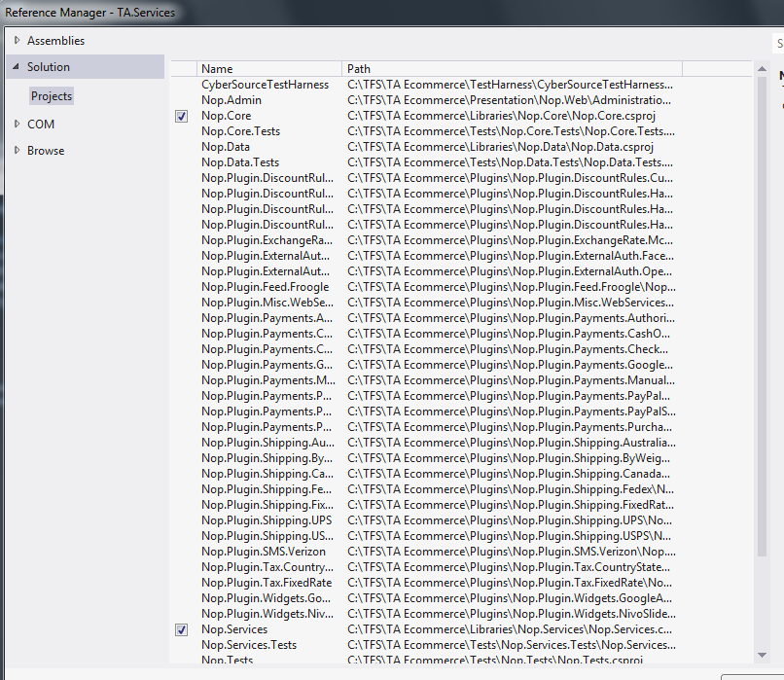
Task: Click path of ExternalAuth.Ope... plugin
Action: pos(510,271)
